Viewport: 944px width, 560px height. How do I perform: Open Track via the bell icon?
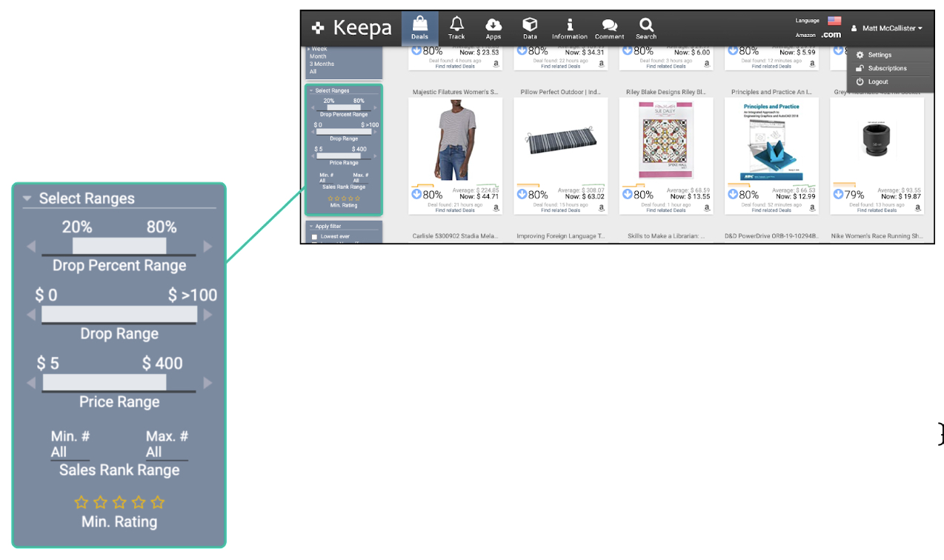[x=456, y=28]
